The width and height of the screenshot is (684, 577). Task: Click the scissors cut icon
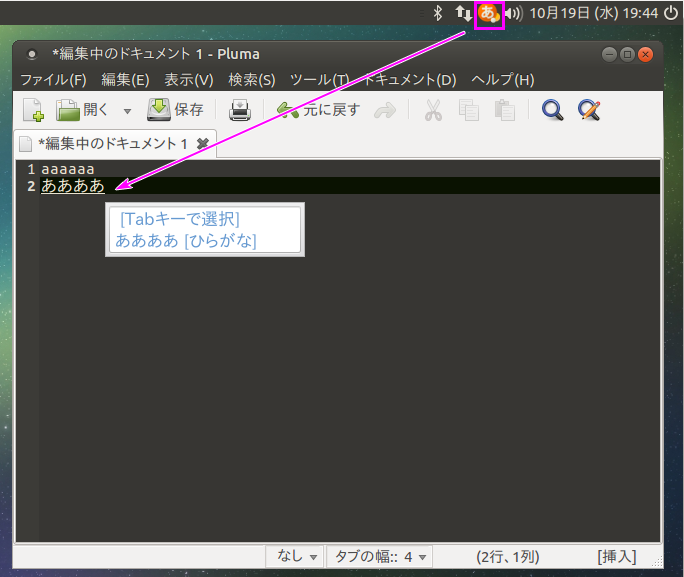pyautogui.click(x=433, y=110)
